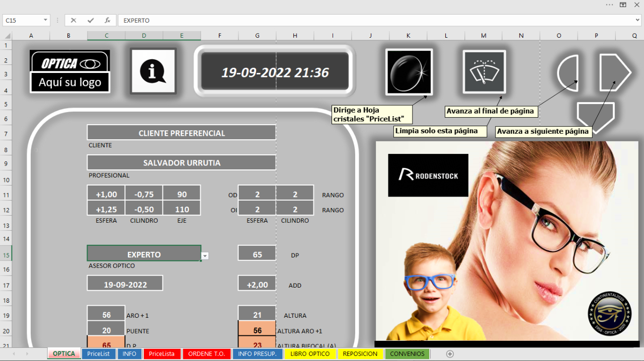This screenshot has width=644, height=361.
Task: Click the info speech-bubble icon
Action: 153,71
